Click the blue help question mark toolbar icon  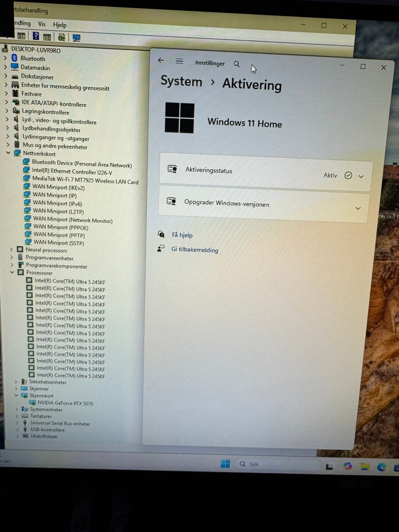pyautogui.click(x=36, y=36)
